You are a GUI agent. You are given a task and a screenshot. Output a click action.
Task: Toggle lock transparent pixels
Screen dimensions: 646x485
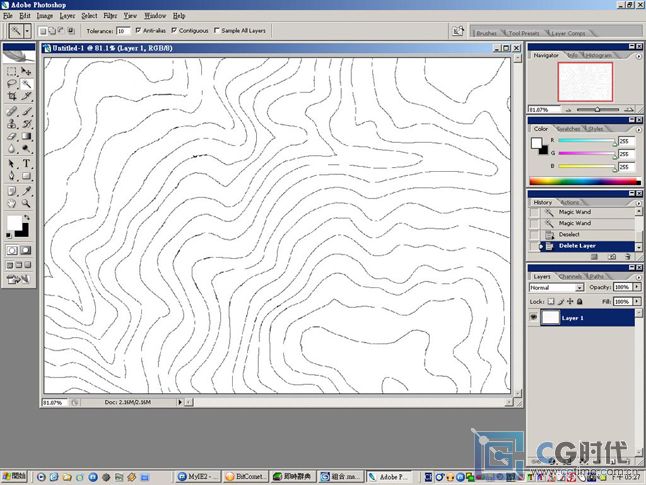click(x=551, y=302)
